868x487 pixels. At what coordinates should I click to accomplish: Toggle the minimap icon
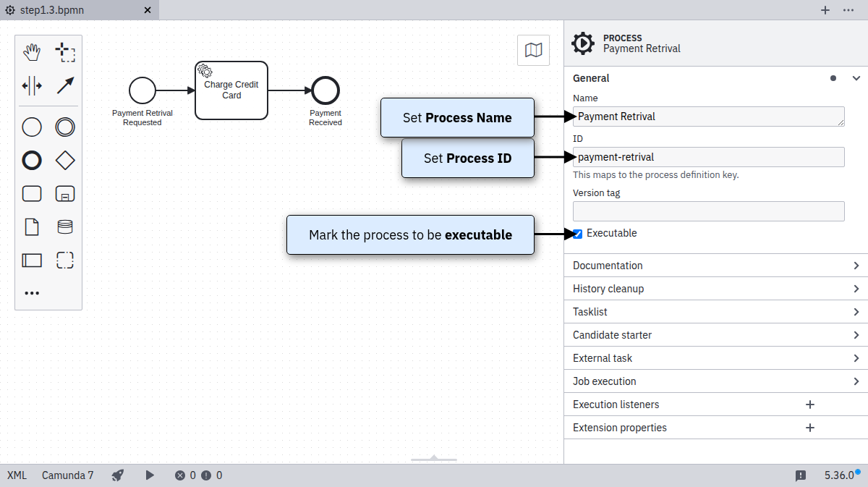533,50
